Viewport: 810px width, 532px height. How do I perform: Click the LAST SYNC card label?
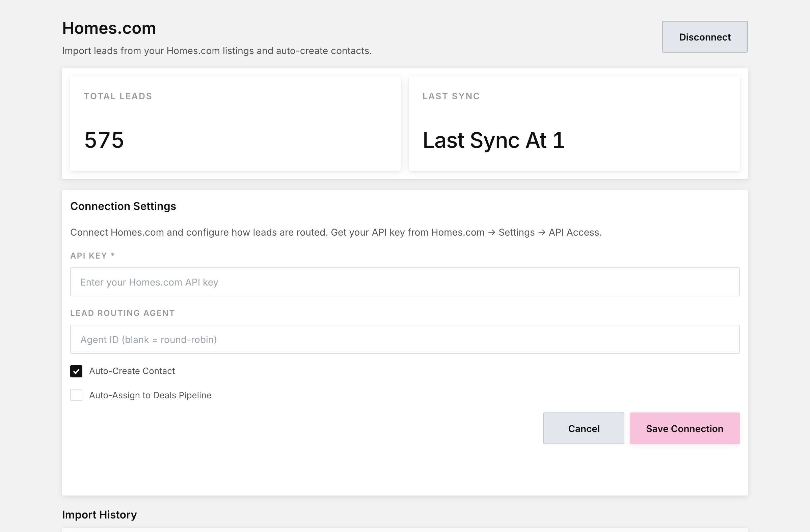[451, 96]
